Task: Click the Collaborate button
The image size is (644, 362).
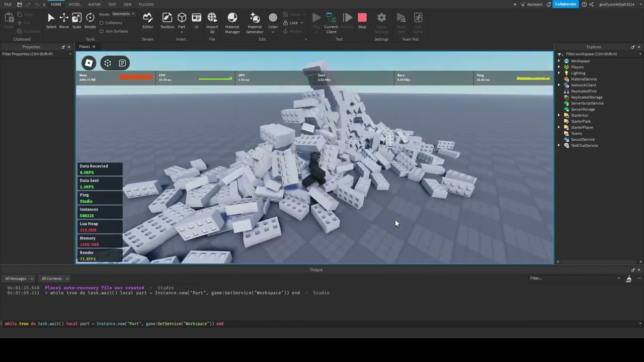Action: (565, 5)
